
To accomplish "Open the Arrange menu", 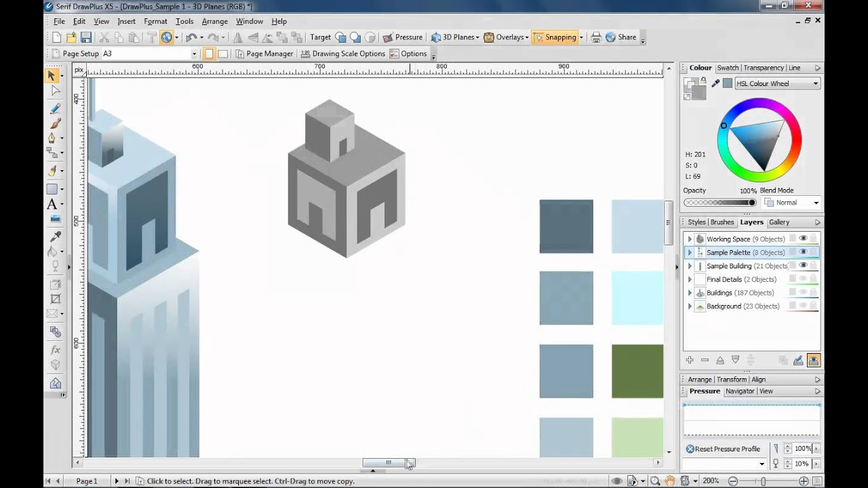I will (214, 21).
